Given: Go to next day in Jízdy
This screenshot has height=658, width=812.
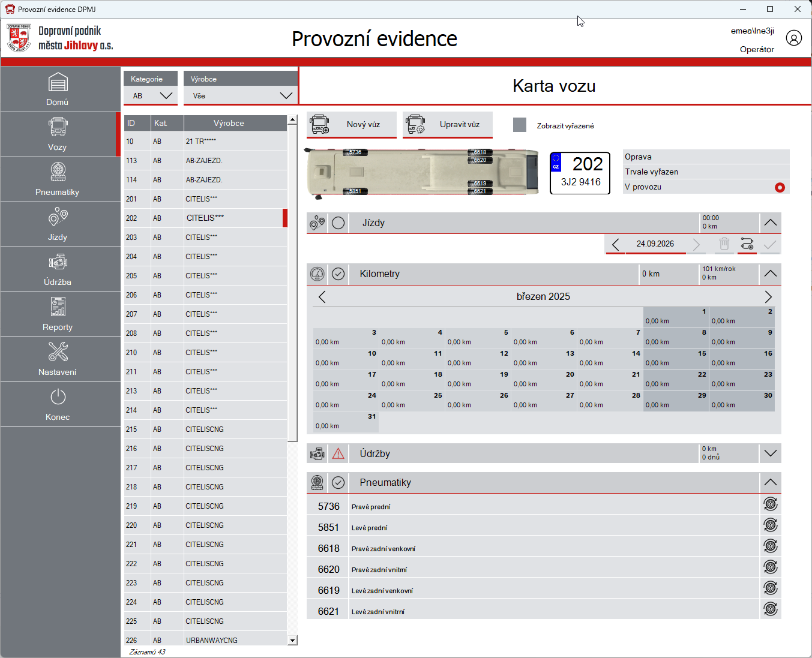Looking at the screenshot, I should coord(696,244).
